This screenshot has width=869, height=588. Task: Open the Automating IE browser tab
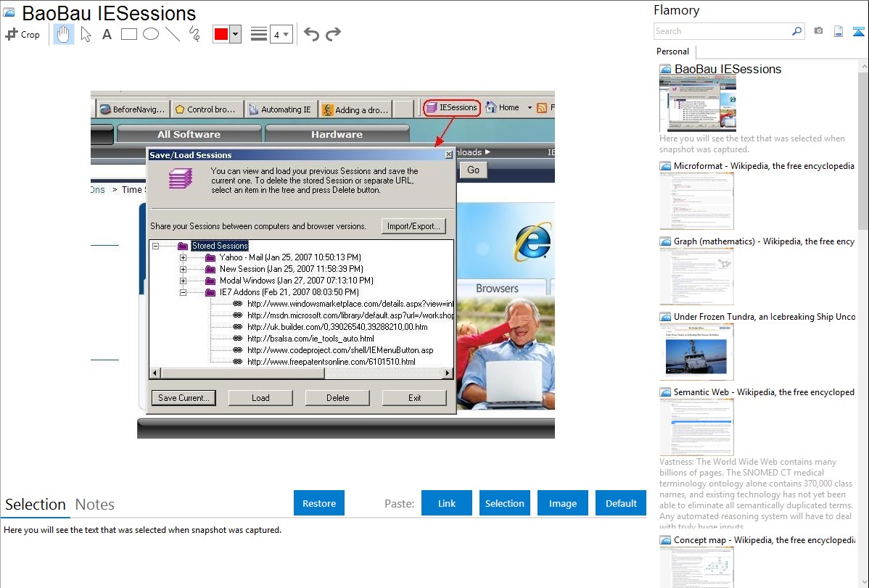click(281, 109)
